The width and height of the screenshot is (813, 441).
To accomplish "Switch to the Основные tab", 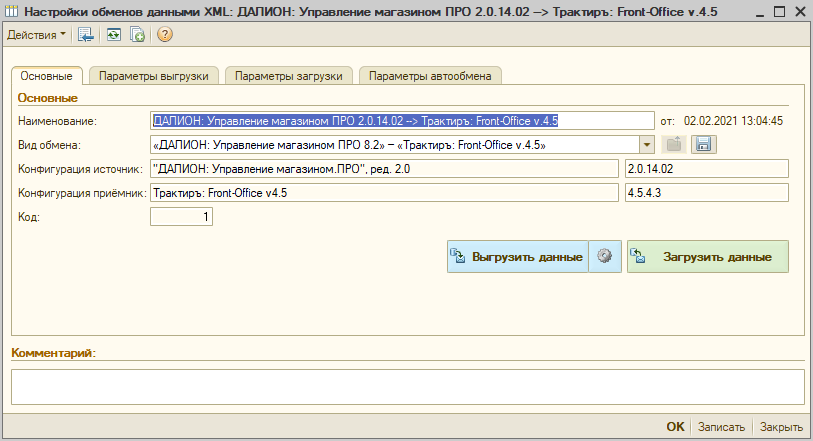I will (x=47, y=76).
